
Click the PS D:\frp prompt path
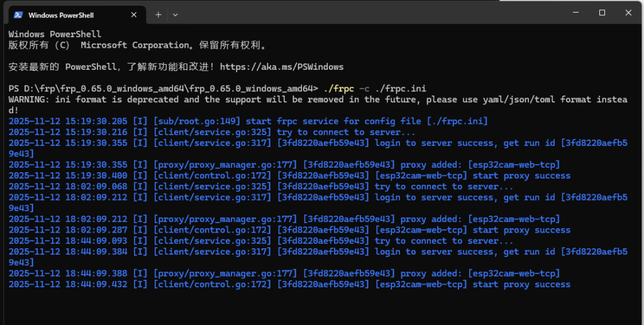tap(163, 89)
